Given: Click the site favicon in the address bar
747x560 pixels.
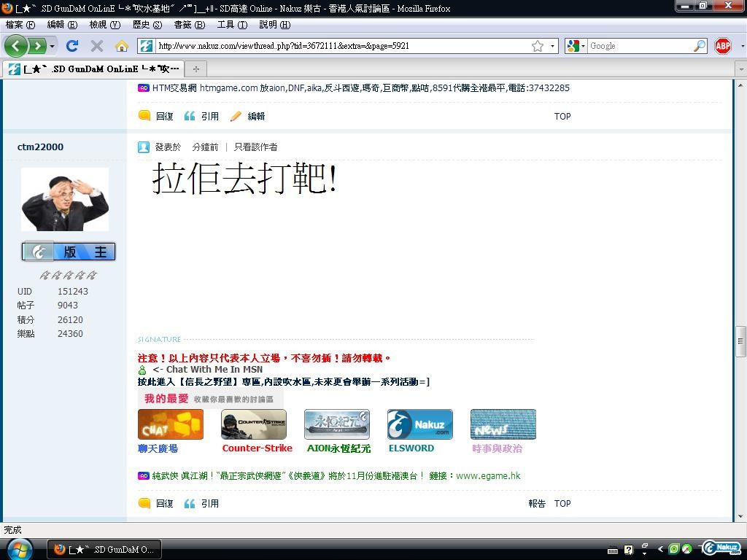Looking at the screenshot, I should (147, 46).
